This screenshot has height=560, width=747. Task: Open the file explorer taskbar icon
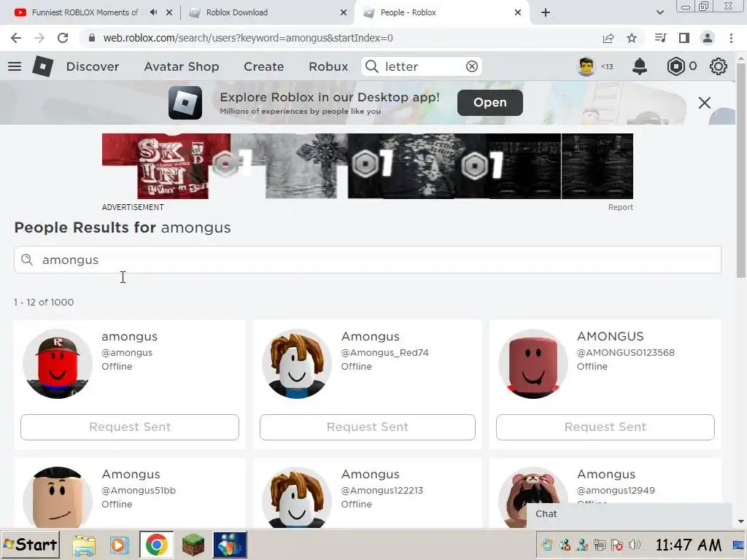84,545
